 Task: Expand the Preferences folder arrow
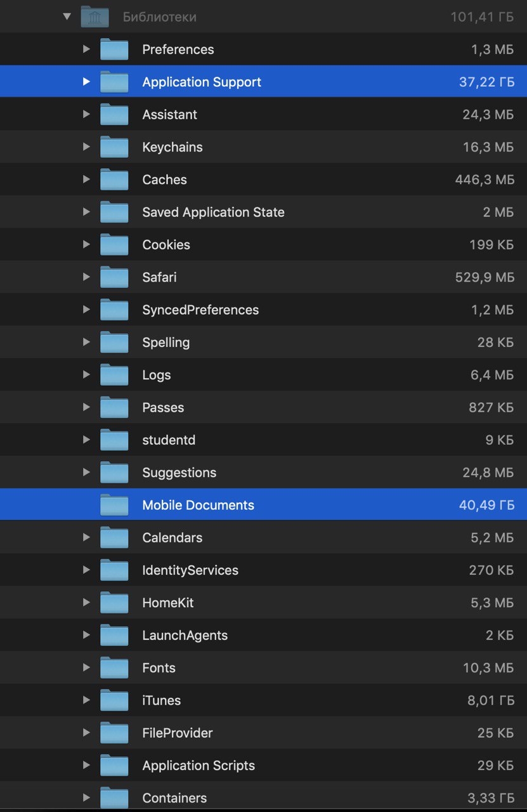point(86,49)
